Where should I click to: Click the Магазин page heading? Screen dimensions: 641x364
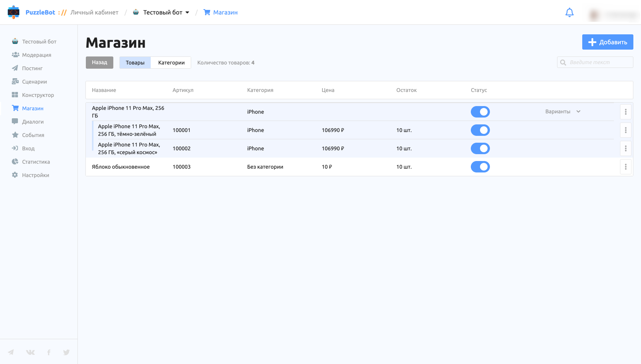click(116, 43)
